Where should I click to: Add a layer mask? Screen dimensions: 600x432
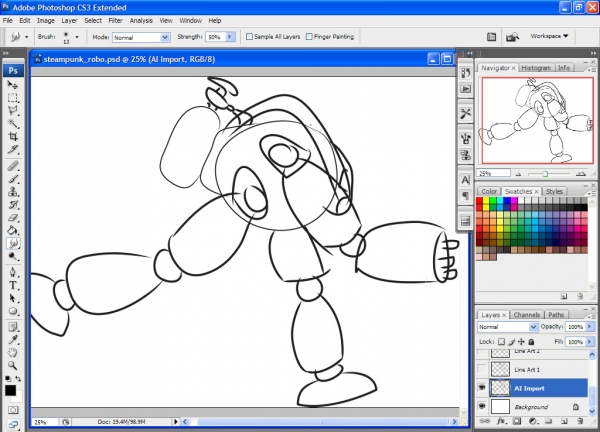(517, 421)
